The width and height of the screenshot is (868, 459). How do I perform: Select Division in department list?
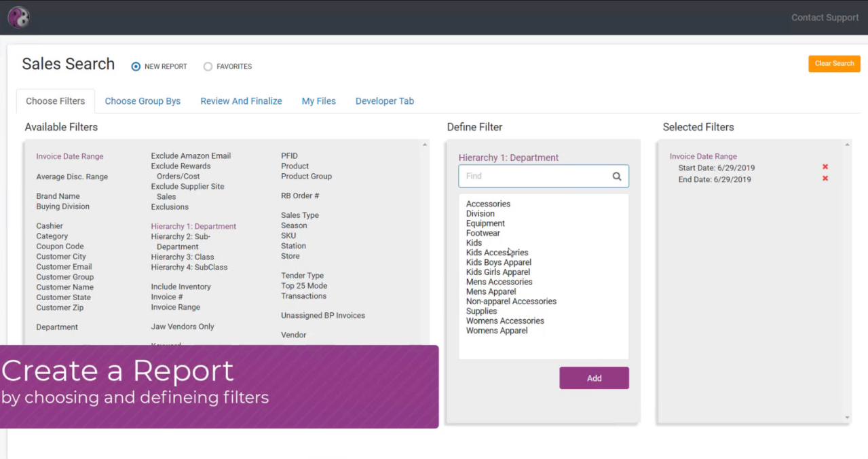click(x=480, y=214)
